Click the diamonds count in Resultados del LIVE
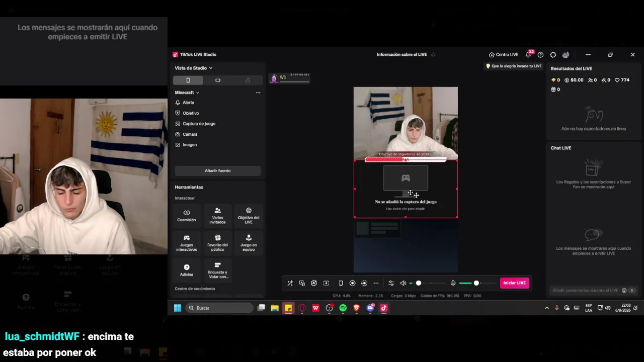This screenshot has width=644, height=362. [555, 80]
